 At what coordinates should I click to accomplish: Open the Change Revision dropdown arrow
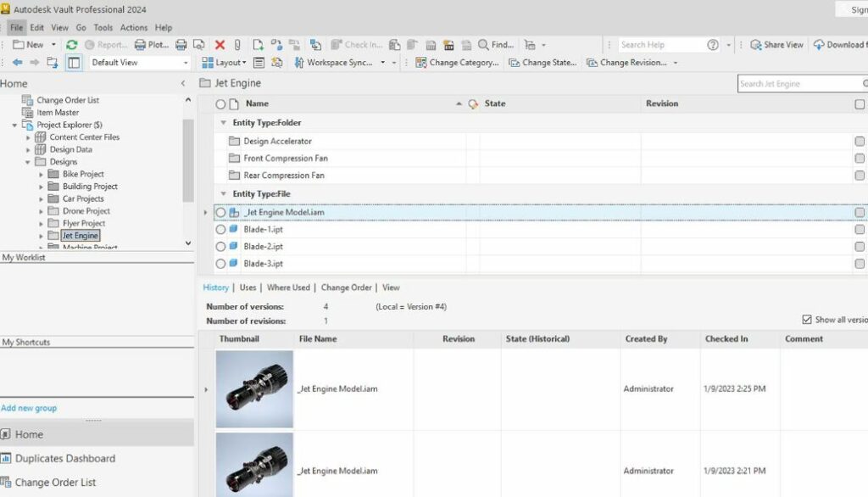pos(676,63)
